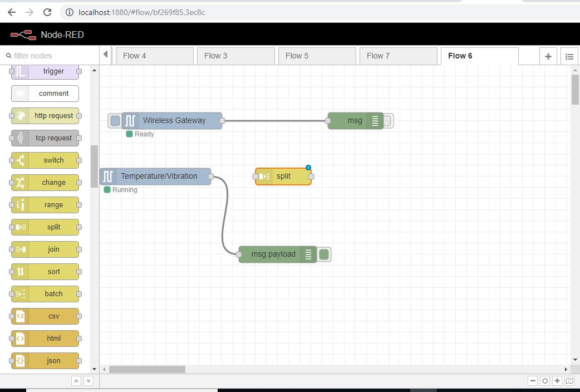Reset canvas zoom with circle button
The height and width of the screenshot is (392, 580).
545,380
